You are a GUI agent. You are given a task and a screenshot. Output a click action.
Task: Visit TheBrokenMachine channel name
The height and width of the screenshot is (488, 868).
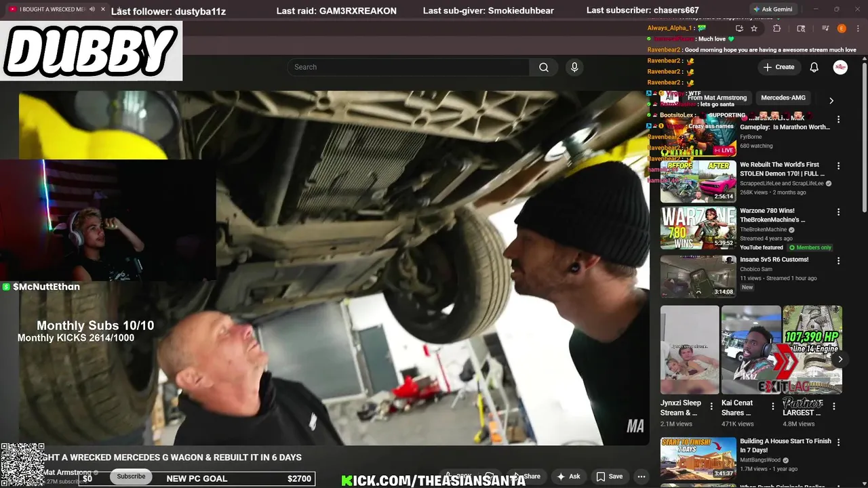(x=763, y=230)
